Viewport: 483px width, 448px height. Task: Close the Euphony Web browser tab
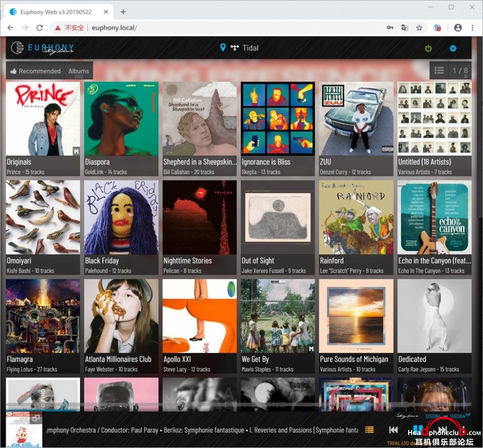coord(106,12)
